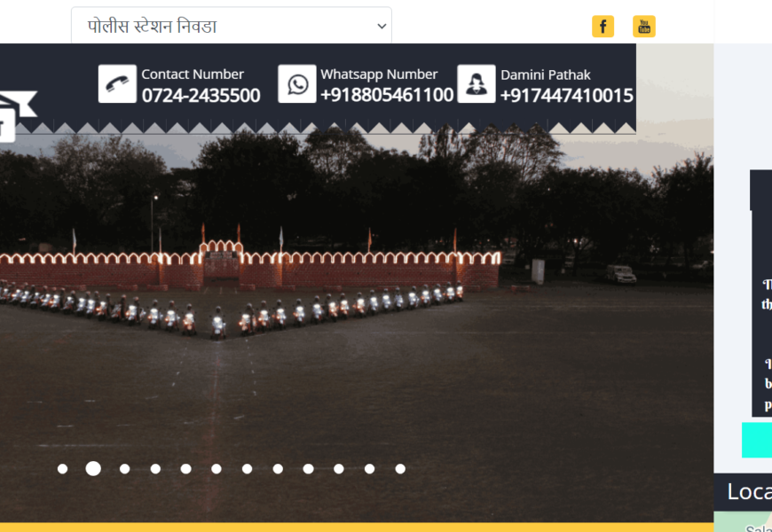Click the Contact Number label text
The image size is (772, 532).
pyautogui.click(x=193, y=74)
